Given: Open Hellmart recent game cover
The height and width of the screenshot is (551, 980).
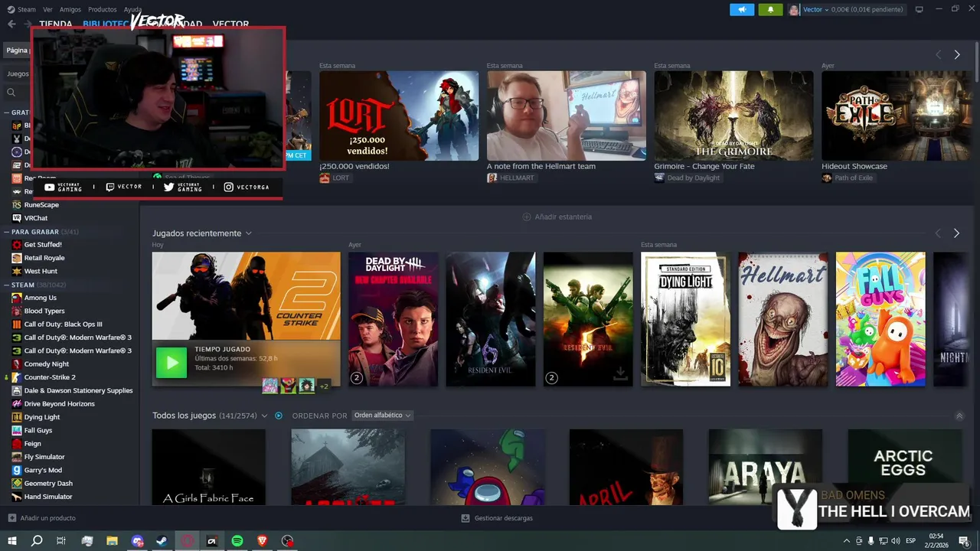Looking at the screenshot, I should pyautogui.click(x=783, y=319).
